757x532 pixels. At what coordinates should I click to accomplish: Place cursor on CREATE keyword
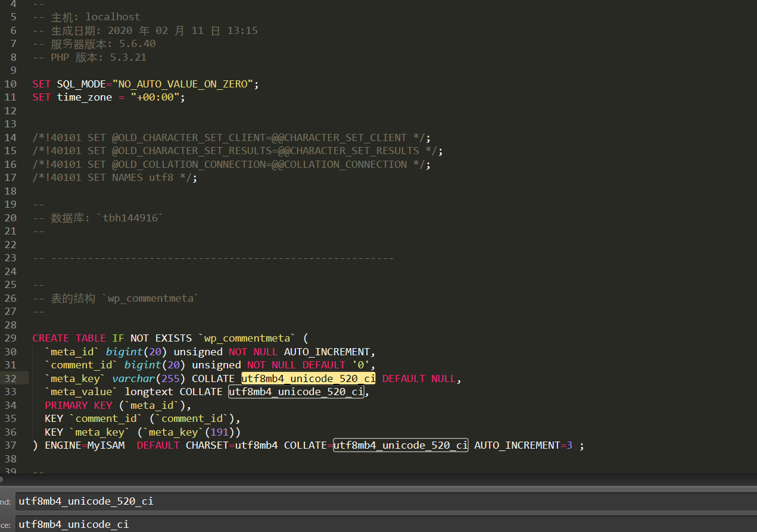click(x=51, y=338)
